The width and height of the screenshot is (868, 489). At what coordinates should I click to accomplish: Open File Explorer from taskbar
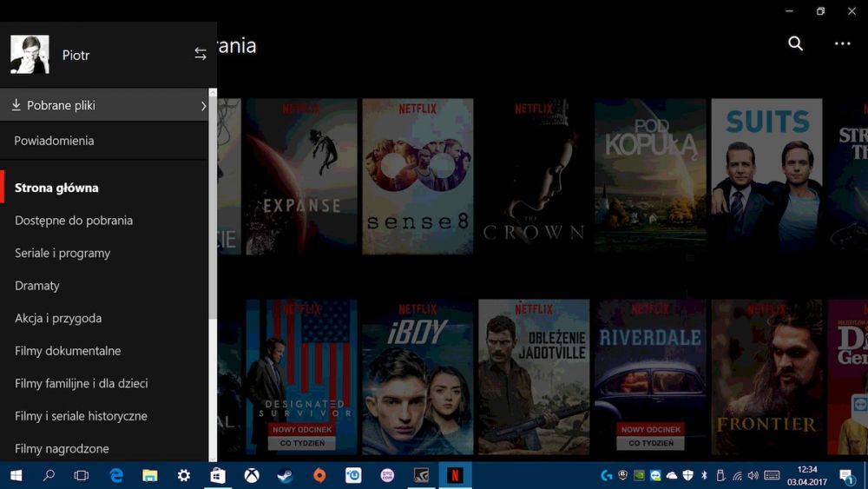point(150,475)
